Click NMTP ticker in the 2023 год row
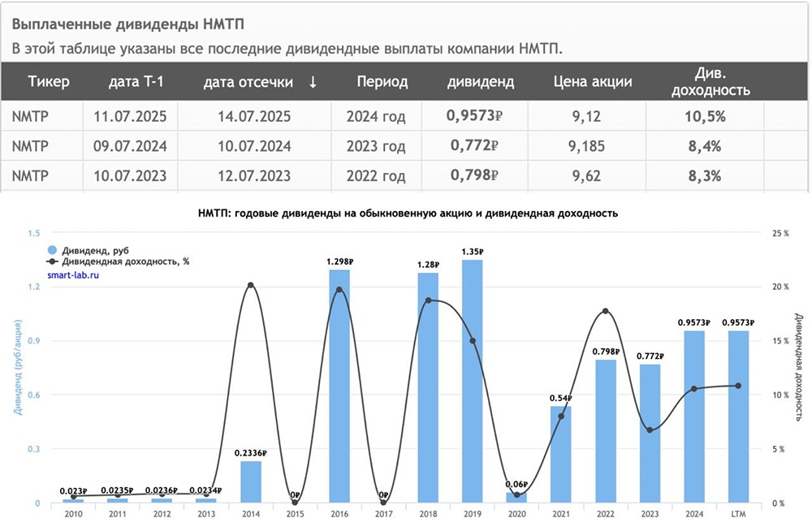 (30, 145)
